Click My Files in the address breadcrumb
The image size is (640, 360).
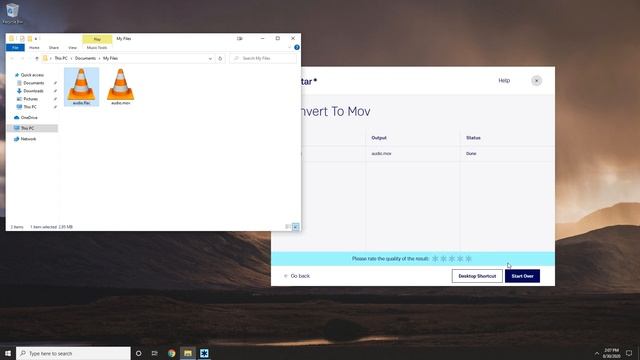pos(111,58)
